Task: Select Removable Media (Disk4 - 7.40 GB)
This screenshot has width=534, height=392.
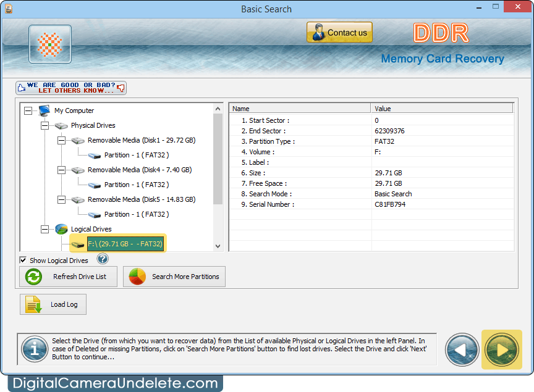Action: (x=140, y=170)
